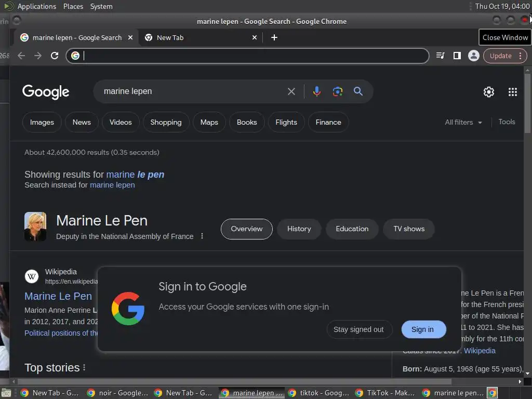Close the marine lepen Google Search tab

(x=130, y=37)
